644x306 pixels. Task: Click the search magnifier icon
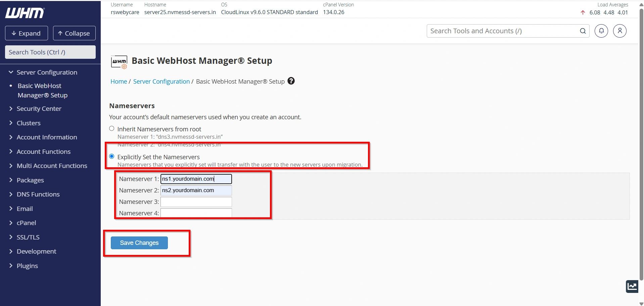click(583, 31)
